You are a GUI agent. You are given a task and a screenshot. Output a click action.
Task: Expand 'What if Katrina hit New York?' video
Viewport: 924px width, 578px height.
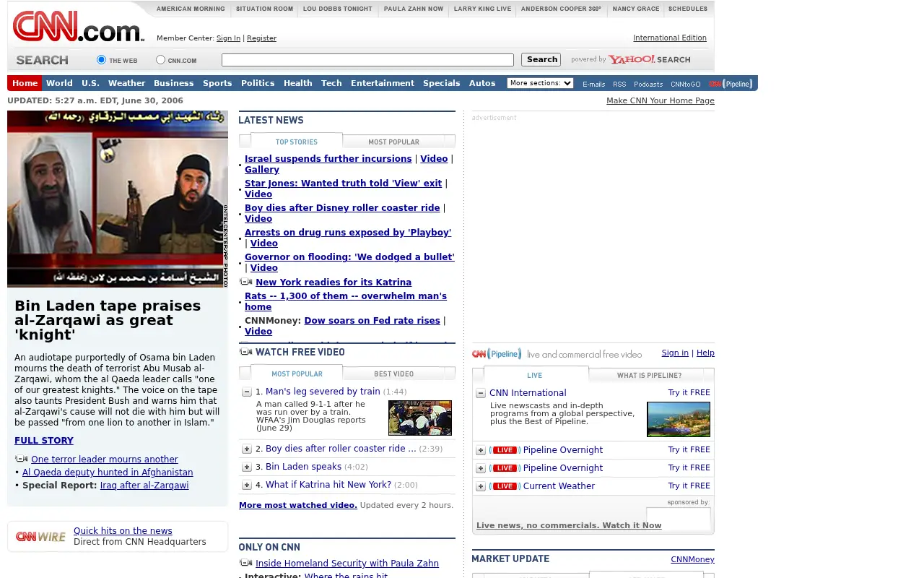point(247,485)
